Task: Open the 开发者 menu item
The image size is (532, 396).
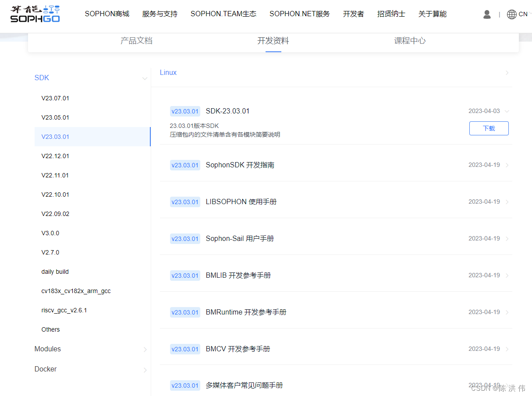Action: tap(353, 14)
